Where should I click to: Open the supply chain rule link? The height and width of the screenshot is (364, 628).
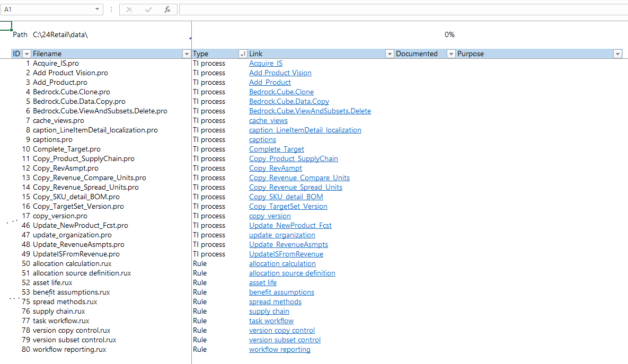(x=269, y=312)
